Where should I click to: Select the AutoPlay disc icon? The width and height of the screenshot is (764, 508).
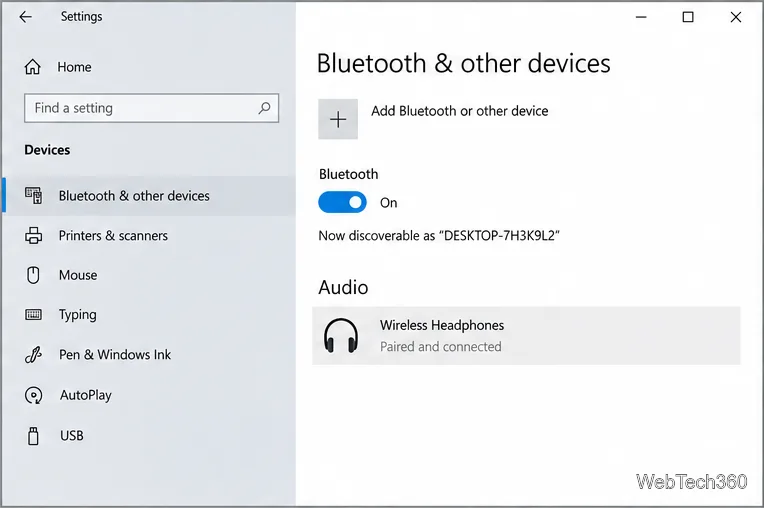pyautogui.click(x=34, y=395)
